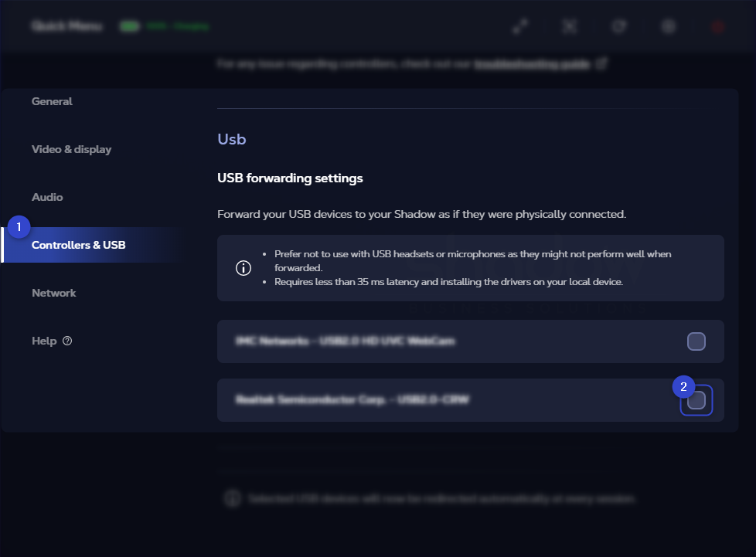Click the green battery status indicator
Screen dimensions: 756x557
point(129,26)
